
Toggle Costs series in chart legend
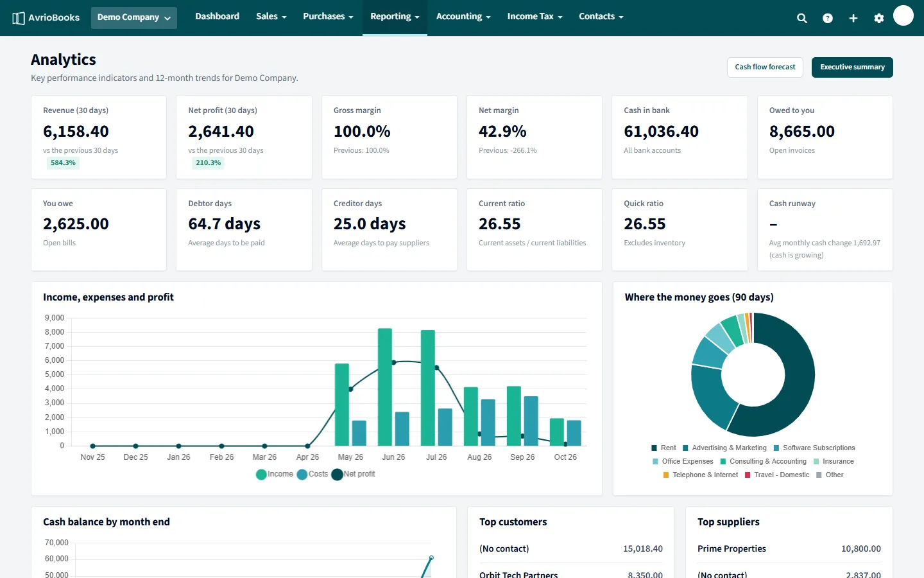pyautogui.click(x=312, y=474)
